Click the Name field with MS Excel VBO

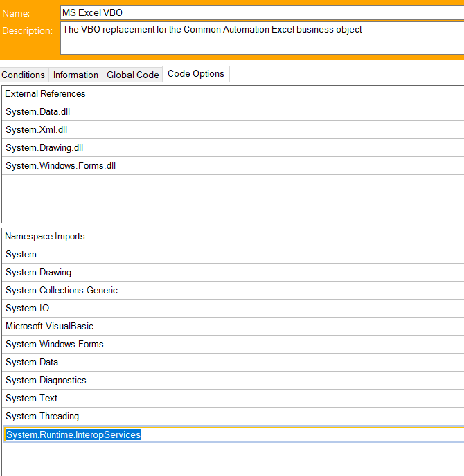(x=262, y=12)
